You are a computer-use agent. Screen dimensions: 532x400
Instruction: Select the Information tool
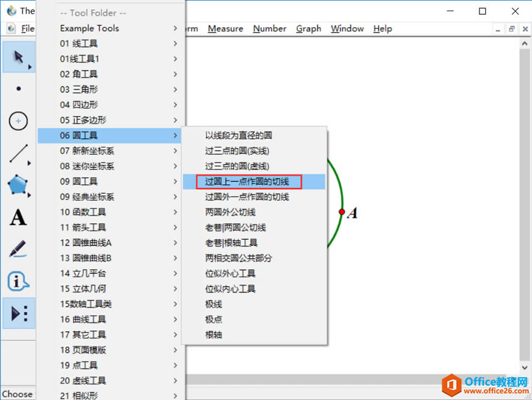coord(18,281)
